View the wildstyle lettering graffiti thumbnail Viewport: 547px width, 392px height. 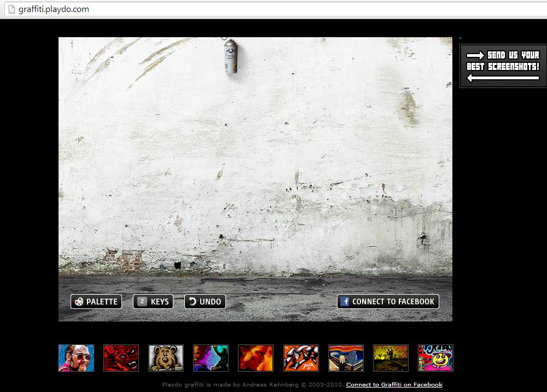(x=301, y=358)
